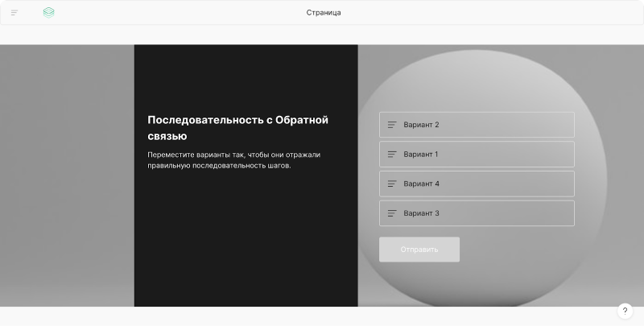
Task: Select the Вариант 3 label text
Action: coord(421,213)
